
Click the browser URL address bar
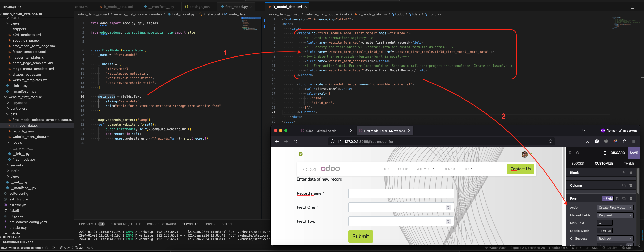(441, 141)
